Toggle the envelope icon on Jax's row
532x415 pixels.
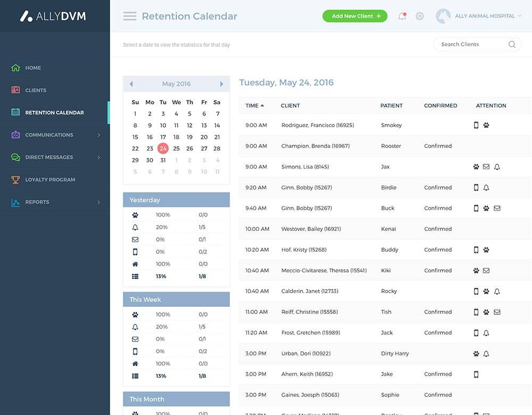(x=486, y=166)
